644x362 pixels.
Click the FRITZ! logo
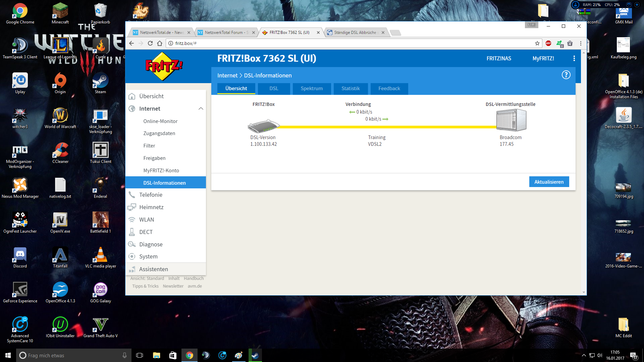[164, 66]
